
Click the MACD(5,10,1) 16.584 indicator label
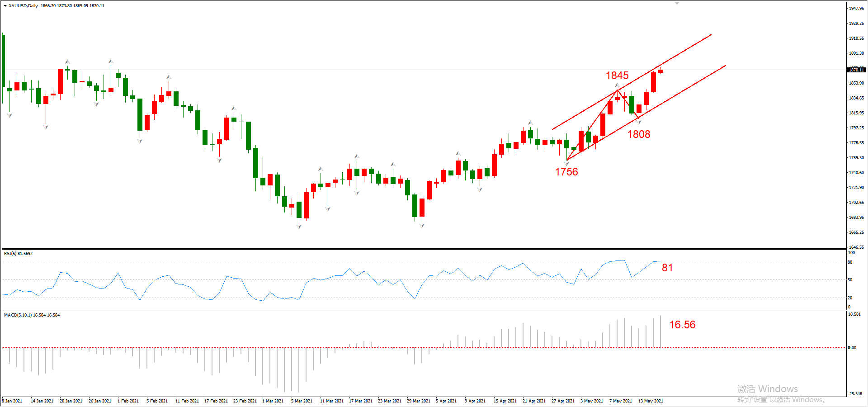coord(32,315)
